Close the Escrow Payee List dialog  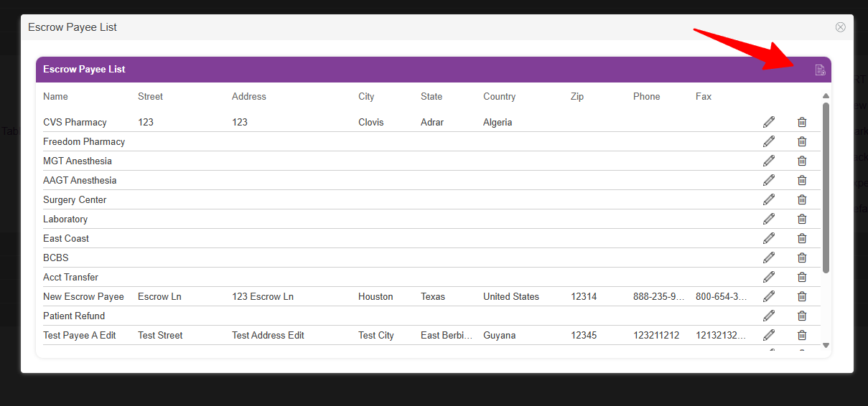coord(840,27)
